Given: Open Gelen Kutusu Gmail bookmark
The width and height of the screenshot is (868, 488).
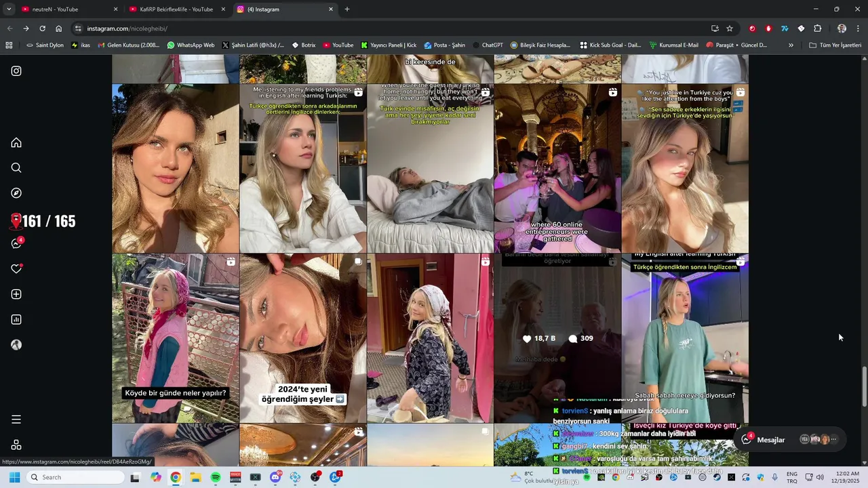Looking at the screenshot, I should point(129,45).
